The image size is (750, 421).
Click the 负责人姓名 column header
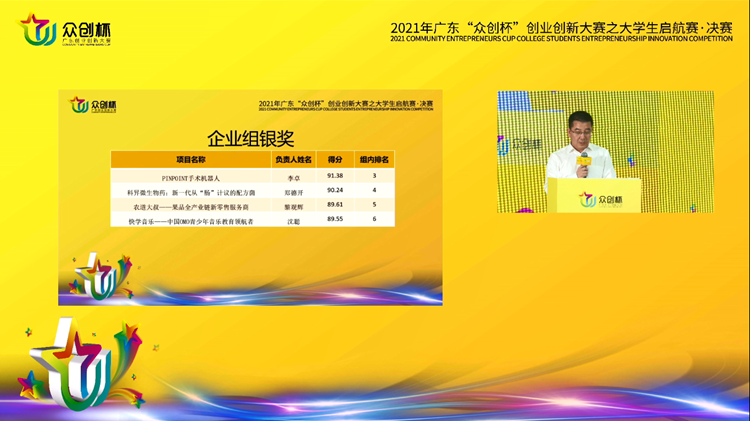293,159
